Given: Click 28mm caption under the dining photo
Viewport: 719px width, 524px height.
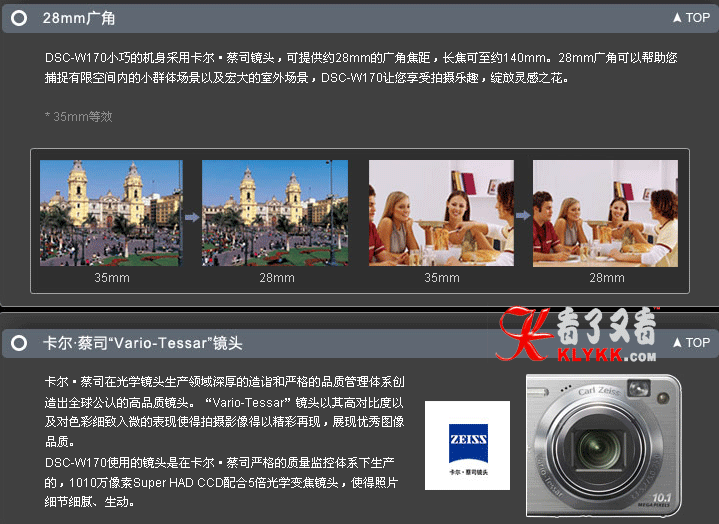Looking at the screenshot, I should [607, 278].
